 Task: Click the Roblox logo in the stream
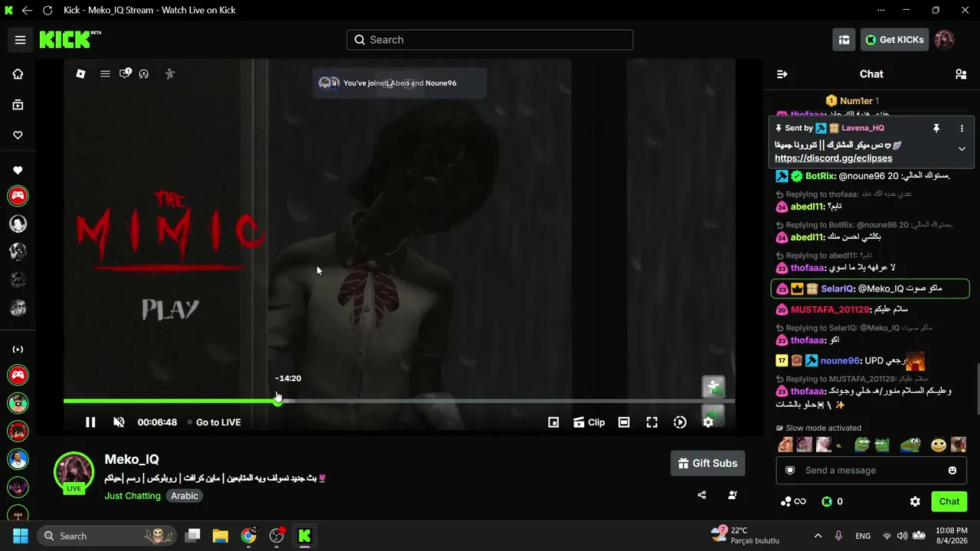80,73
